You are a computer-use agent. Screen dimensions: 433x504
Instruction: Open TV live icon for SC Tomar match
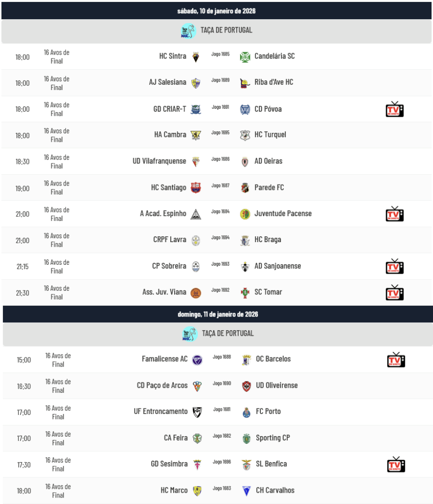pyautogui.click(x=394, y=292)
